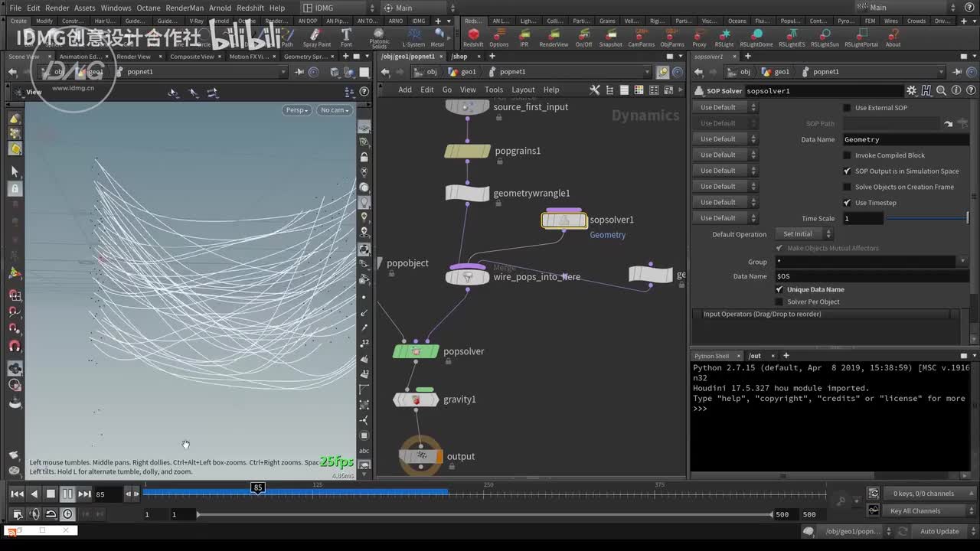
Task: Click geo1 in network path bar
Action: tap(463, 72)
